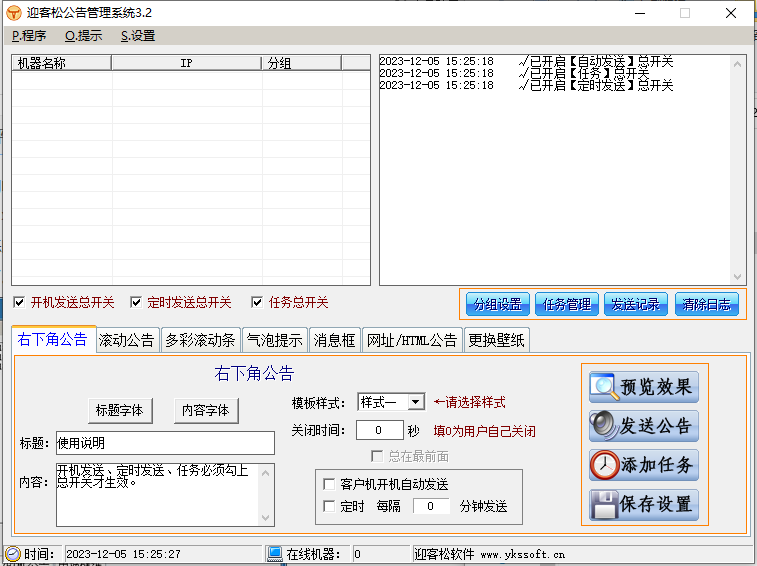Viewport: 757px width, 566px height.
Task: Click the 分组 column header
Action: [x=302, y=63]
